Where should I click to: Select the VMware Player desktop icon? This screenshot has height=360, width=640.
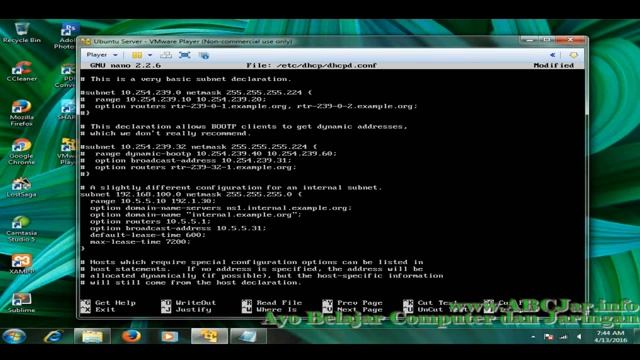click(x=67, y=151)
